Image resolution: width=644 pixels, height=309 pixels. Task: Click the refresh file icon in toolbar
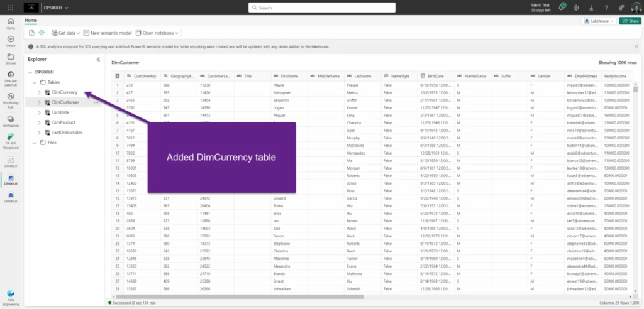click(x=31, y=33)
